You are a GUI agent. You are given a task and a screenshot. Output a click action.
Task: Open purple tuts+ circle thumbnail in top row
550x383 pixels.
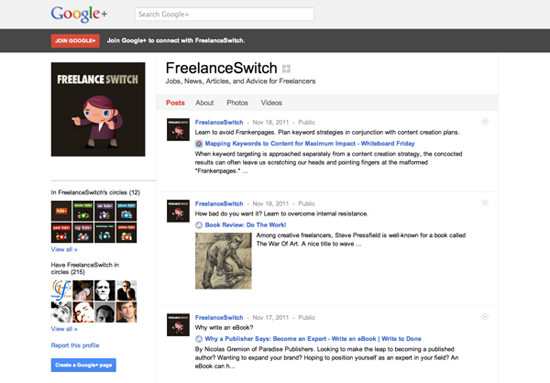(105, 211)
